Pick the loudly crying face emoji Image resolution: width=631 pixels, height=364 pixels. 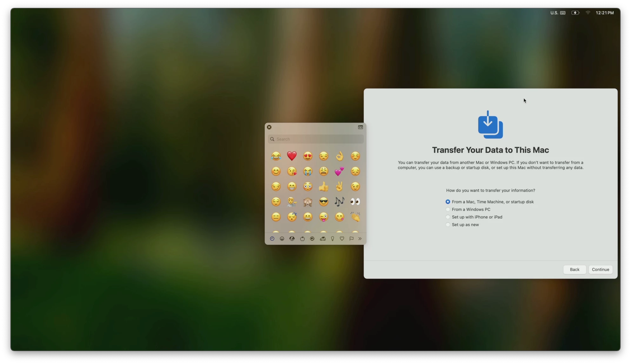coord(308,171)
